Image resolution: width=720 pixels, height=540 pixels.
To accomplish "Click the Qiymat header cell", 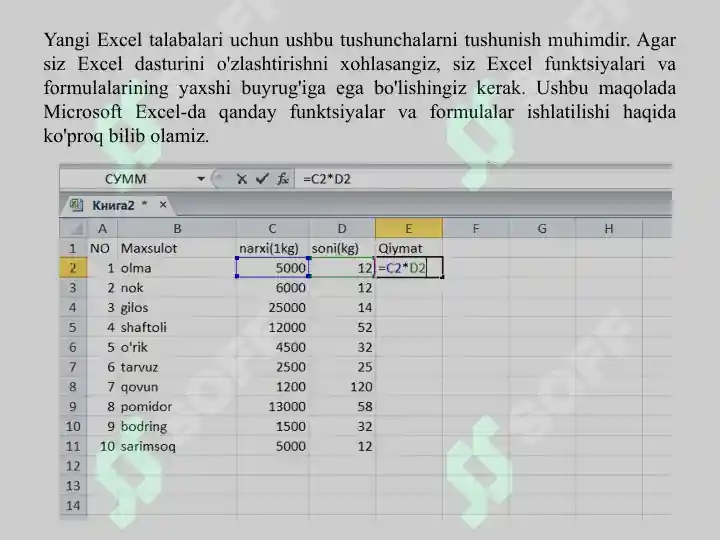I will tap(409, 248).
